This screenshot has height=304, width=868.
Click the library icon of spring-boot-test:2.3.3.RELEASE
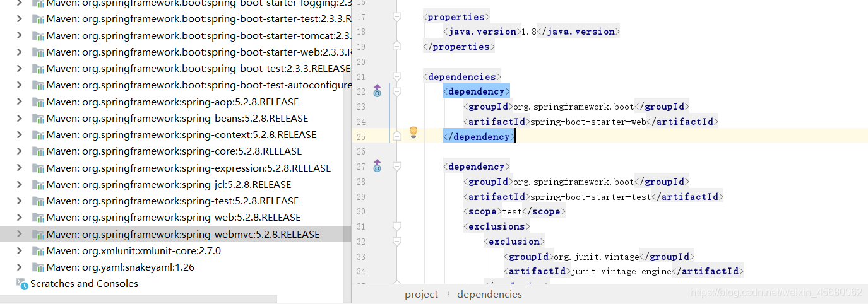tap(38, 68)
